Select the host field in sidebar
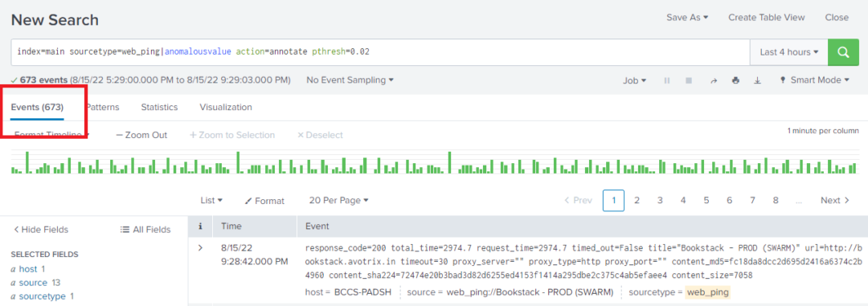Screen dimensions: 868x306 (27, 269)
